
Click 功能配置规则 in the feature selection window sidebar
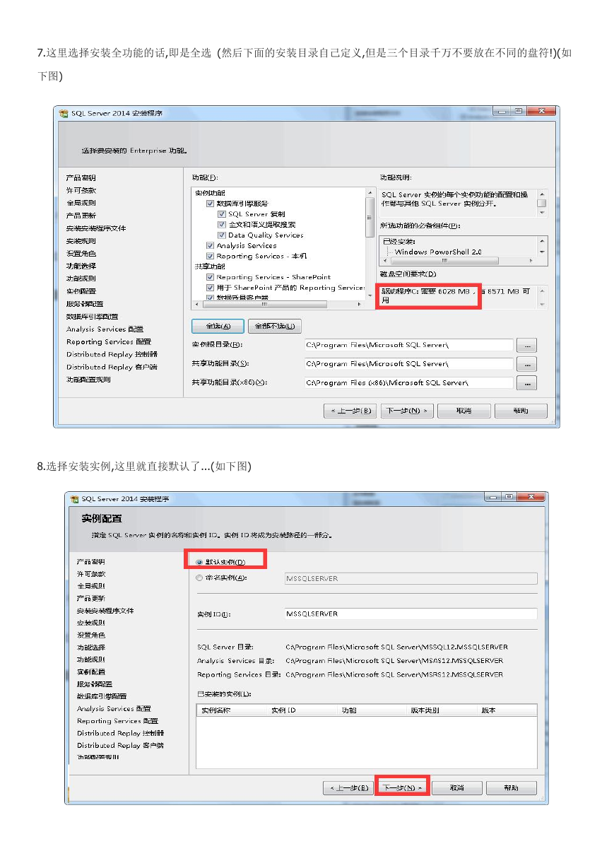tap(88, 380)
